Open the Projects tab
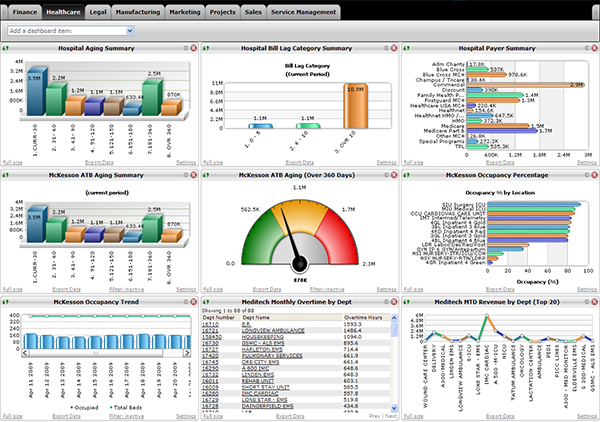600x422 pixels. point(223,12)
